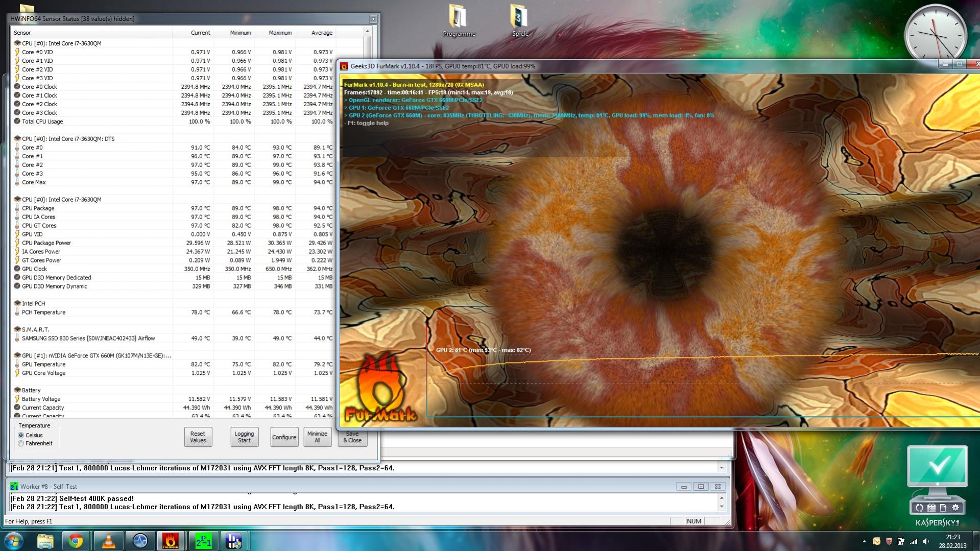Click the HWiNFO sensor list scroll-up arrow
Screen dimensions: 980x551
tap(367, 32)
